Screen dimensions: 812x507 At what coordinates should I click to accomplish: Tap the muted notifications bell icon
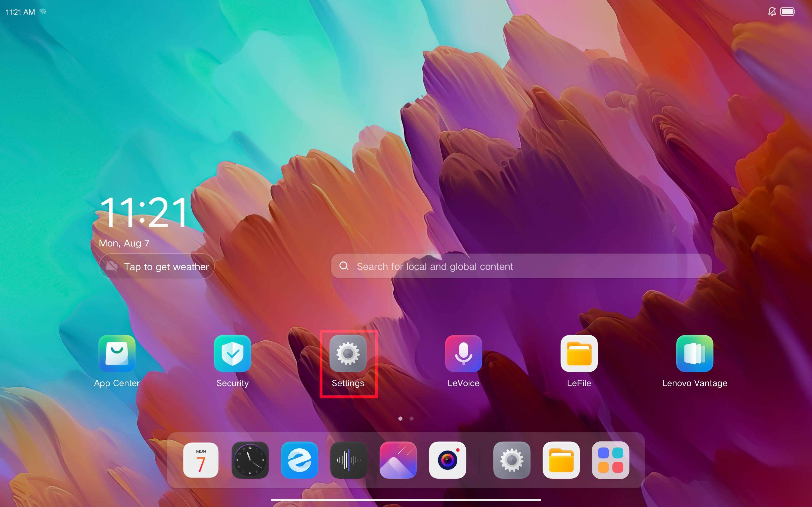772,12
